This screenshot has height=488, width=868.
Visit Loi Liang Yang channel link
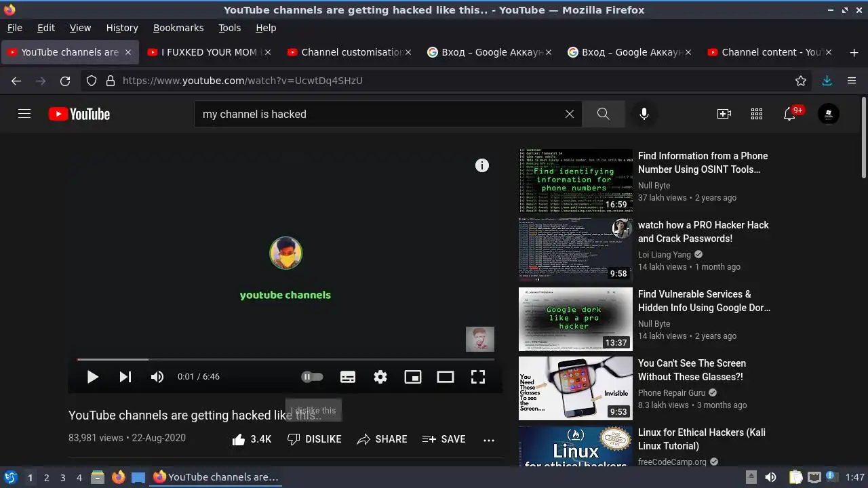click(665, 255)
